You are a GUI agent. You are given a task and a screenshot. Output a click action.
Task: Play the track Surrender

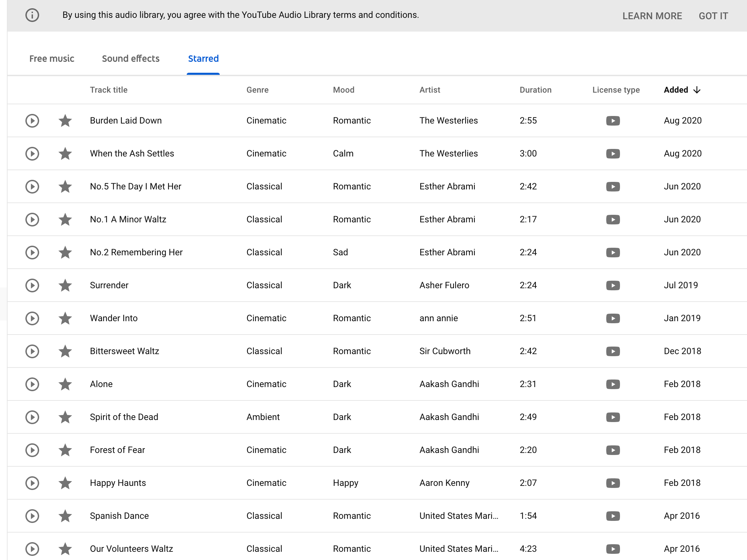coord(32,285)
